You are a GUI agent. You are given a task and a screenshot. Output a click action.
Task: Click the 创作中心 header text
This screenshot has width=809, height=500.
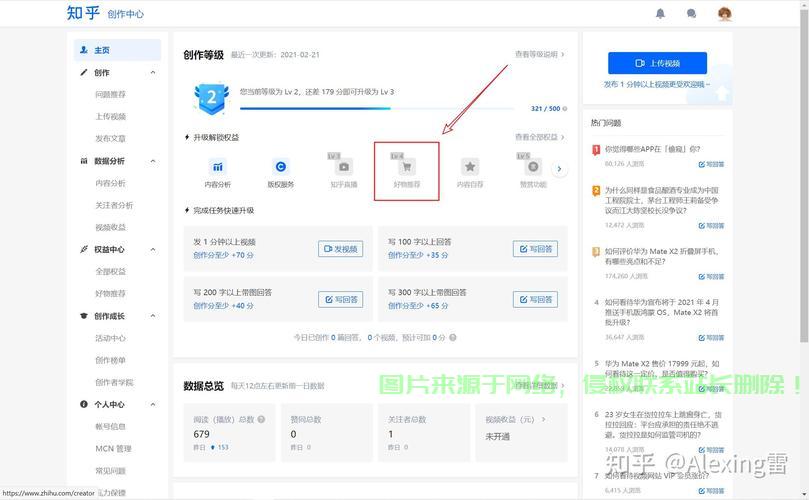[x=125, y=14]
